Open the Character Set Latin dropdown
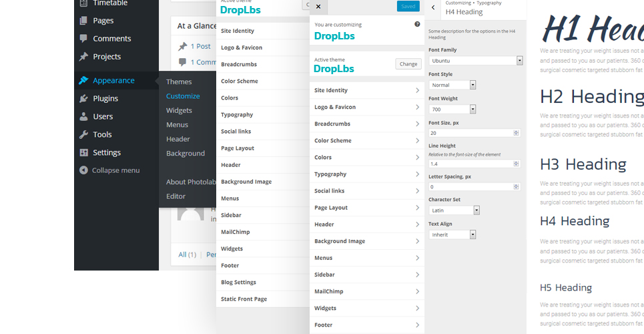Image resolution: width=644 pixels, height=334 pixels. (454, 210)
